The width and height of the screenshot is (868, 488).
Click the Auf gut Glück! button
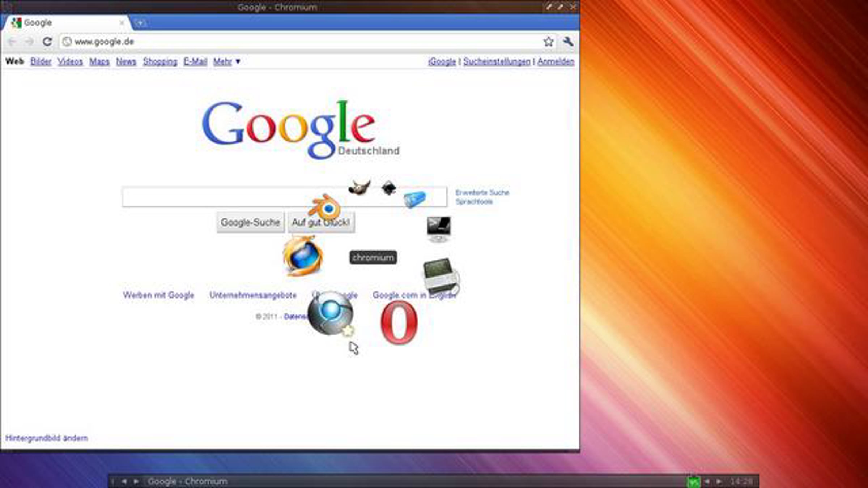point(321,222)
